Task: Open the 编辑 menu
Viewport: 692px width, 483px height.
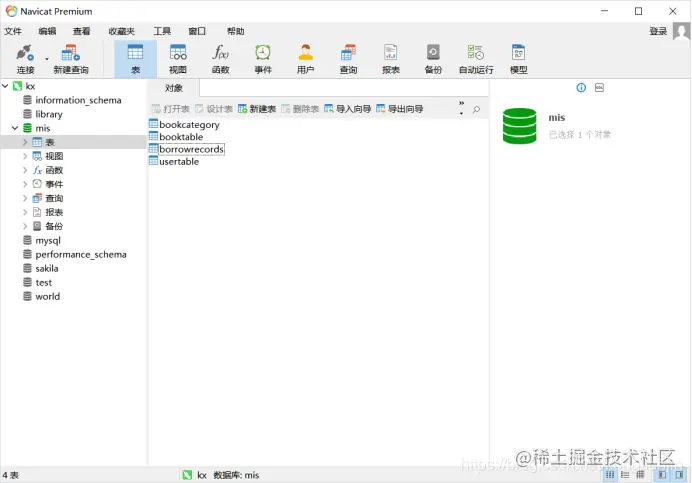Action: 47,31
